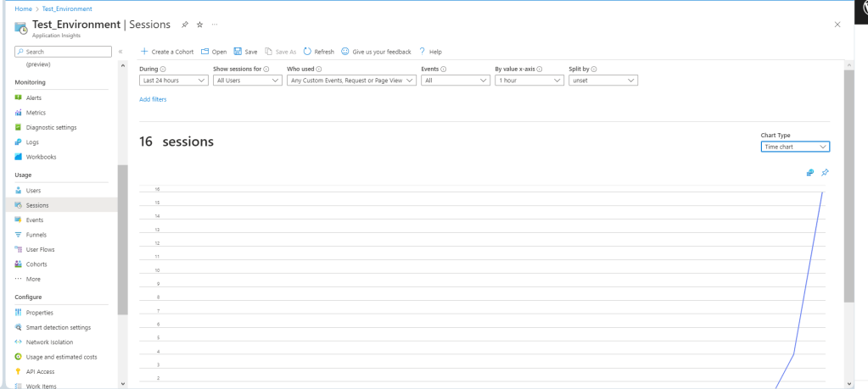
Task: Open the Chart Type dropdown
Action: pyautogui.click(x=795, y=147)
